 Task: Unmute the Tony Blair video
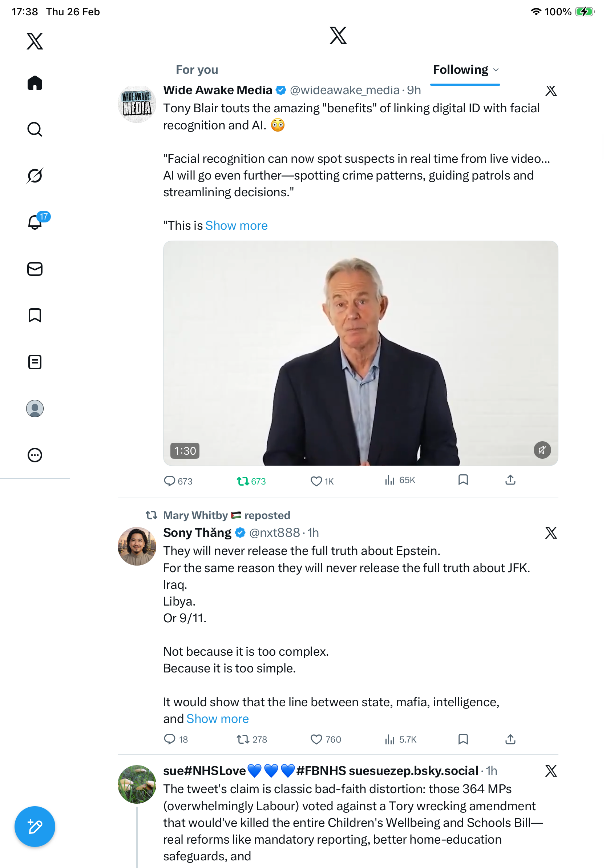click(x=542, y=450)
